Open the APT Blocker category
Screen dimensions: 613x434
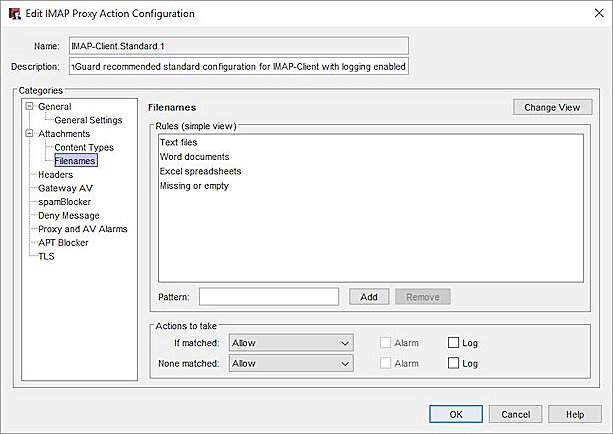63,242
